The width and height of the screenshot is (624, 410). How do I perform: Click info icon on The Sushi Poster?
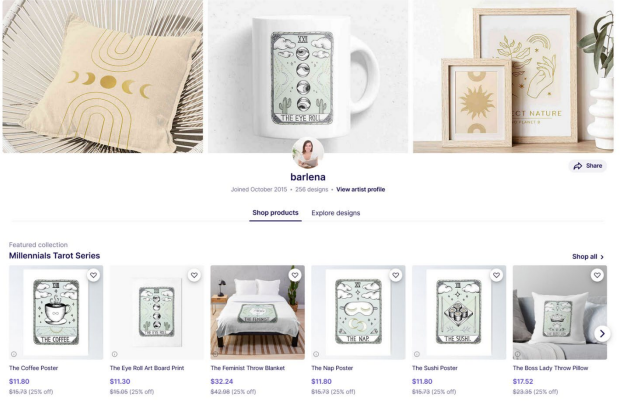coord(417,354)
